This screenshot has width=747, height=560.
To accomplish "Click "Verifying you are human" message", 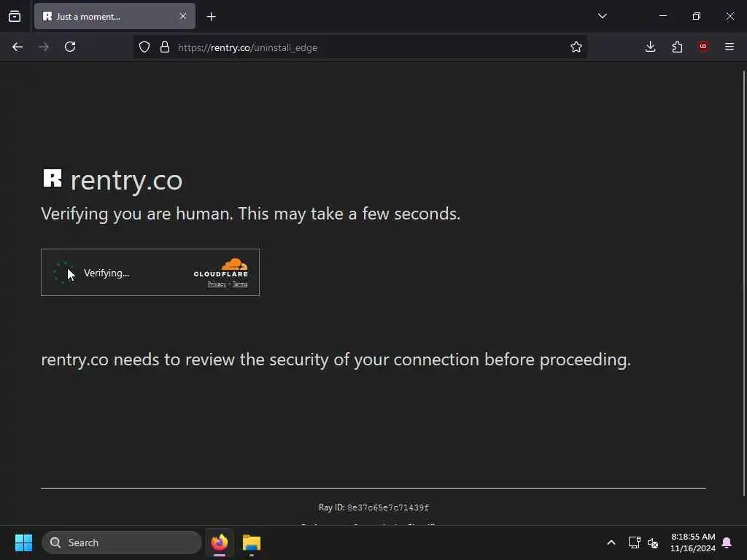I will (251, 214).
